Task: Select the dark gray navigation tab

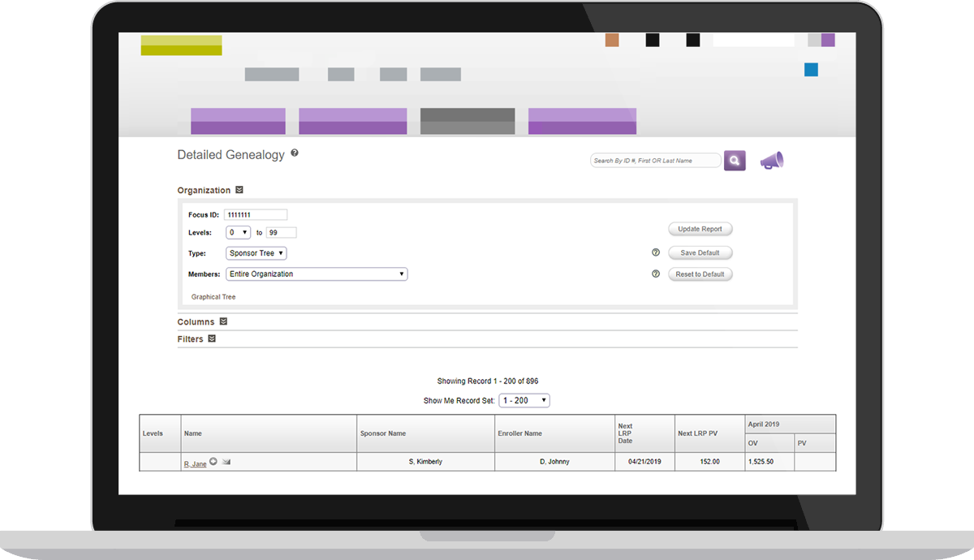Action: (x=468, y=121)
